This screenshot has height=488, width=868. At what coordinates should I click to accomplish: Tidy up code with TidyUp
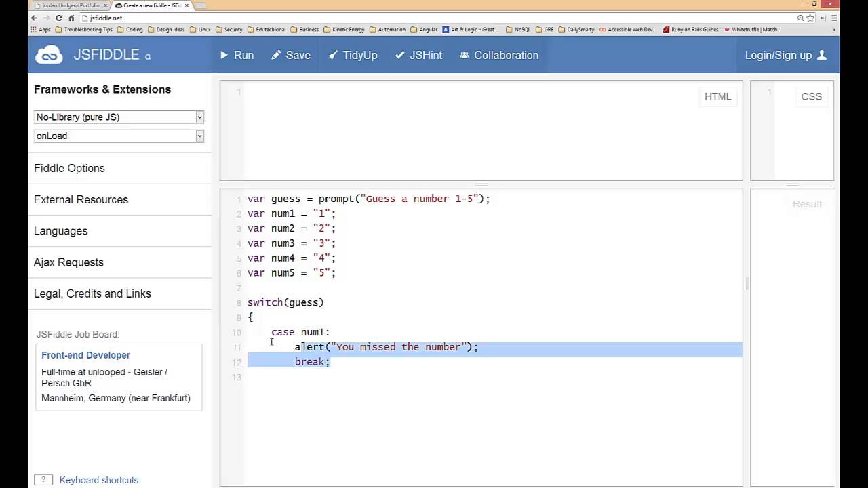click(353, 55)
